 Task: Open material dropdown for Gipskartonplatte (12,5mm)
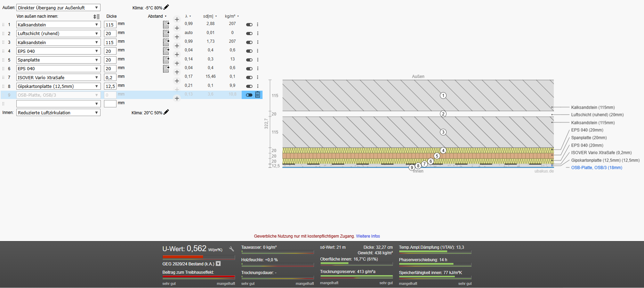[x=58, y=86]
